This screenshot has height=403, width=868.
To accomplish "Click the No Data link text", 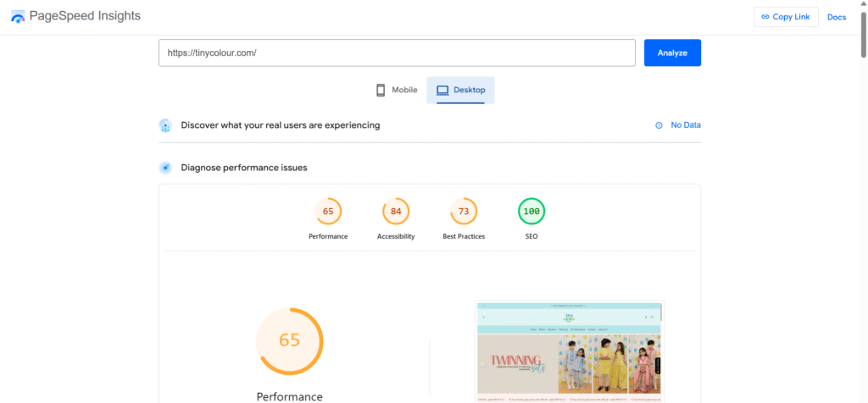I will click(x=685, y=125).
